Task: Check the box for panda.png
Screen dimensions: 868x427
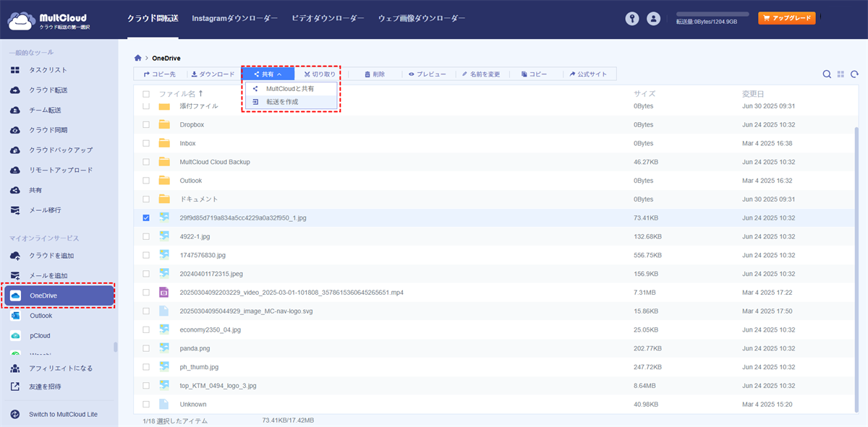Action: pyautogui.click(x=146, y=348)
